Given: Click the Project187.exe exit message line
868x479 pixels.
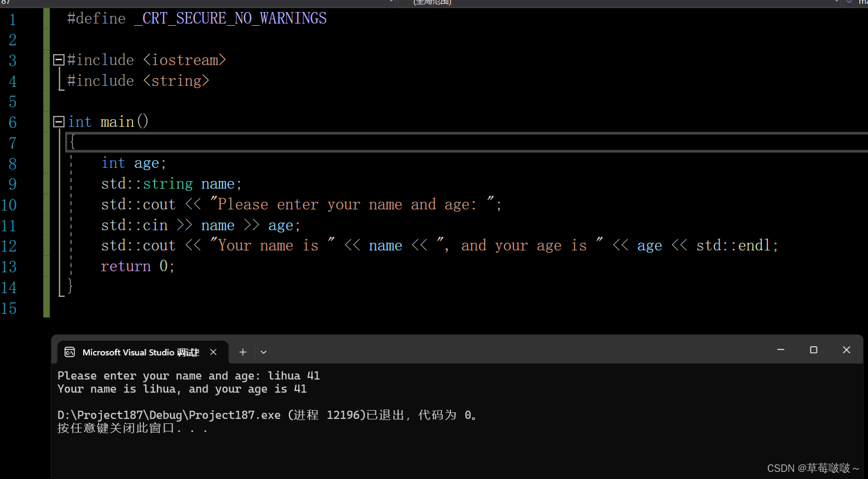Looking at the screenshot, I should click(x=267, y=415).
